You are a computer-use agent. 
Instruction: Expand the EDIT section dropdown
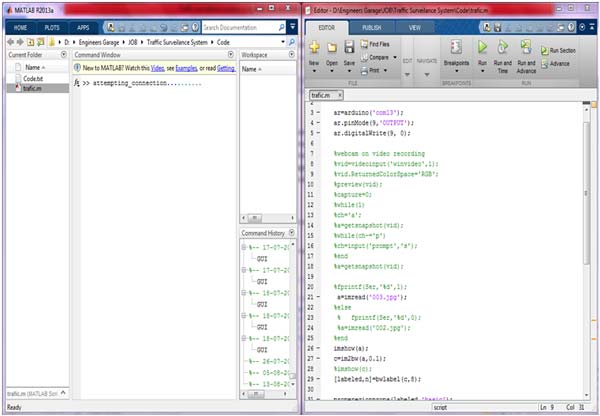point(407,74)
